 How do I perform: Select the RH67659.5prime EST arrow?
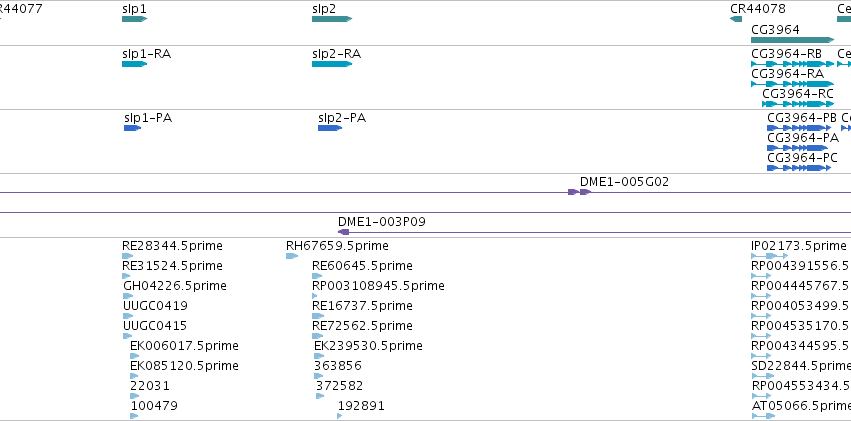(x=292, y=256)
